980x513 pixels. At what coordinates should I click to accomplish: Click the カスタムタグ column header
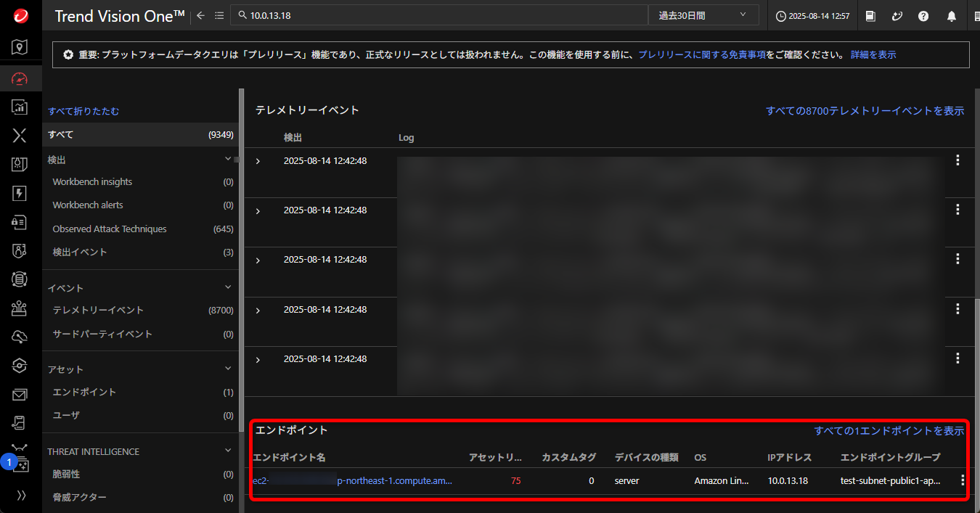568,457
